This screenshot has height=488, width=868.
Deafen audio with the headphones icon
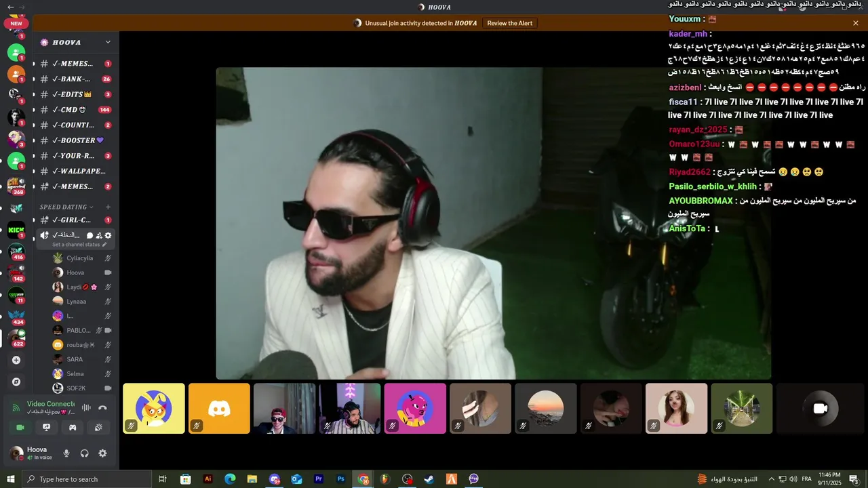click(x=85, y=453)
